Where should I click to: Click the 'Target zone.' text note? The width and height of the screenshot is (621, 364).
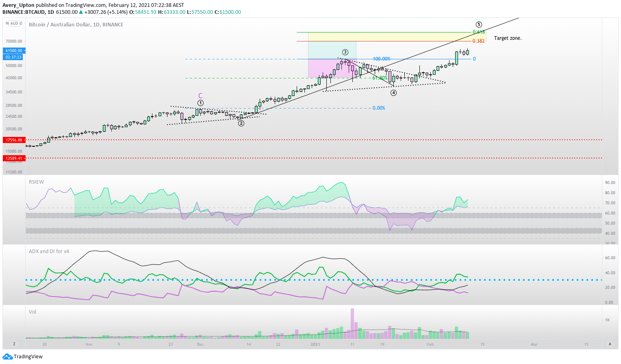click(508, 38)
